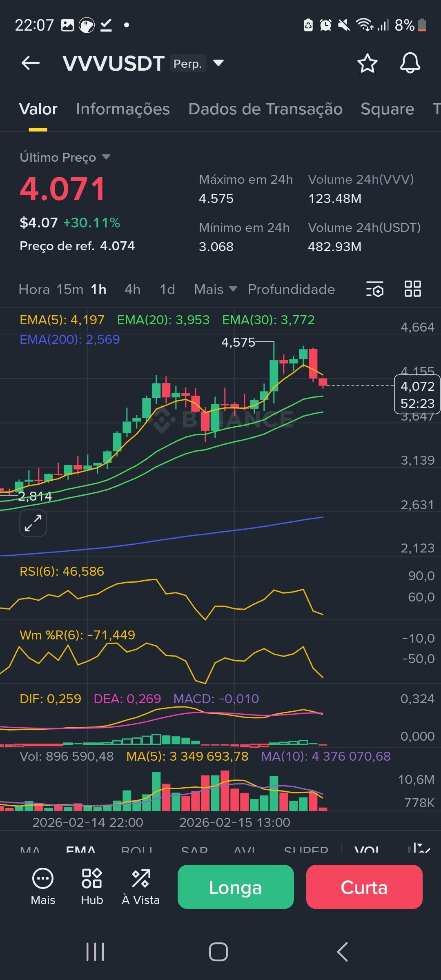Select the EMA indicator option
Image resolution: width=441 pixels, height=980 pixels.
pyautogui.click(x=81, y=850)
